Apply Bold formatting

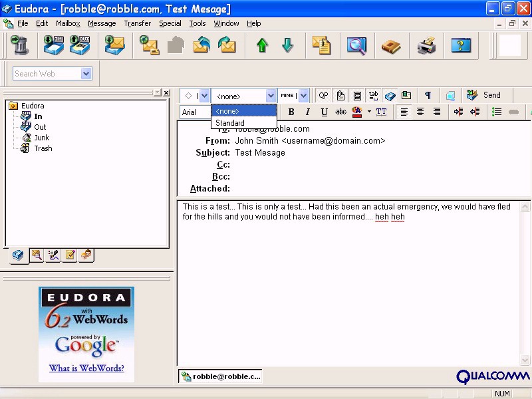coord(291,112)
